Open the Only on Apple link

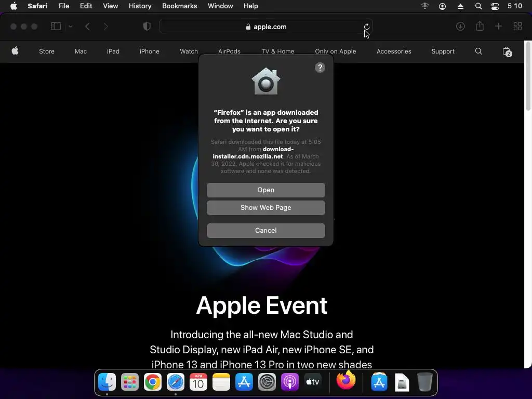coord(335,51)
